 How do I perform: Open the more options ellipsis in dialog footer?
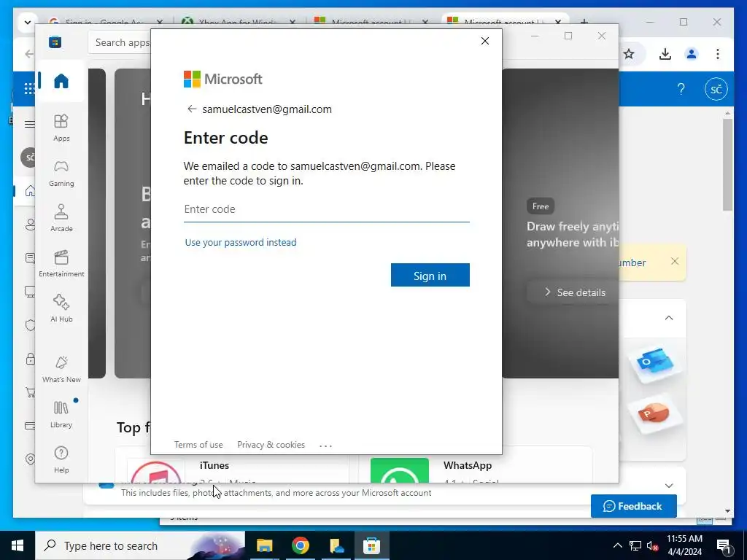coord(325,446)
